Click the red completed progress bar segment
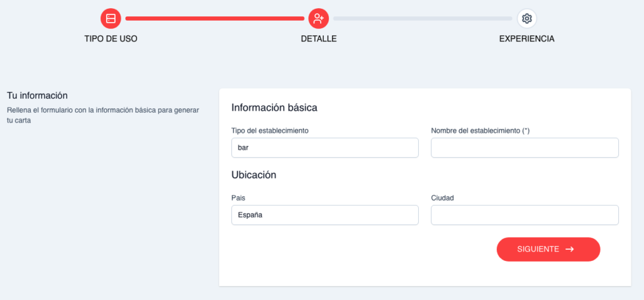 tap(215, 18)
